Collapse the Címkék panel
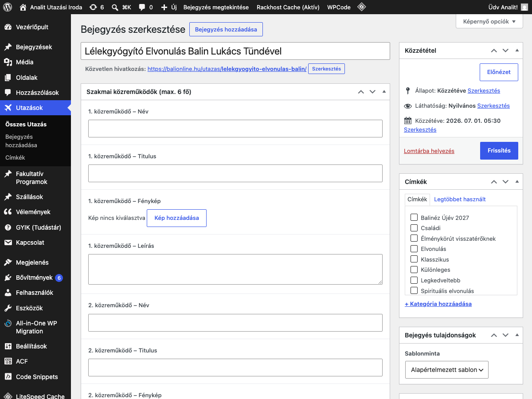The image size is (532, 399). [x=517, y=182]
